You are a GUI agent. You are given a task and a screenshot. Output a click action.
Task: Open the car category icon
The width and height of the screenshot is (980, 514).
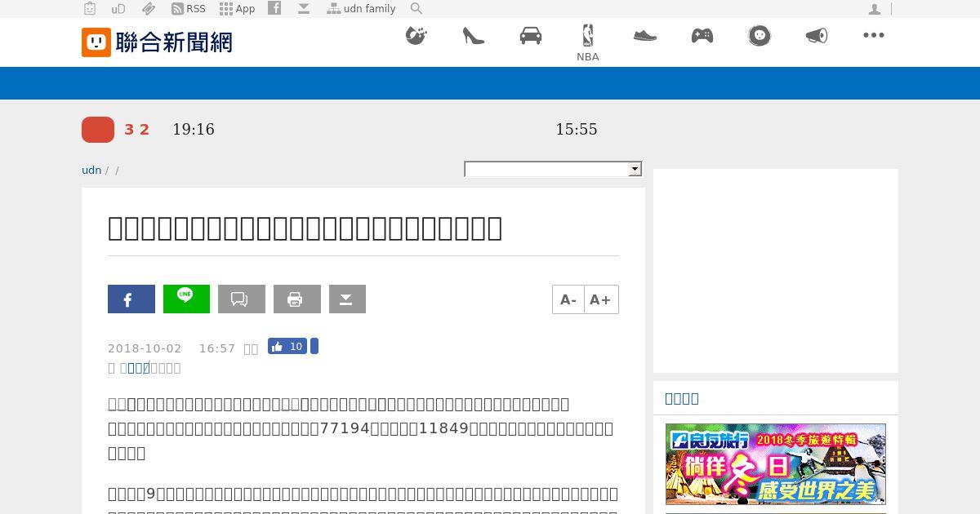531,36
